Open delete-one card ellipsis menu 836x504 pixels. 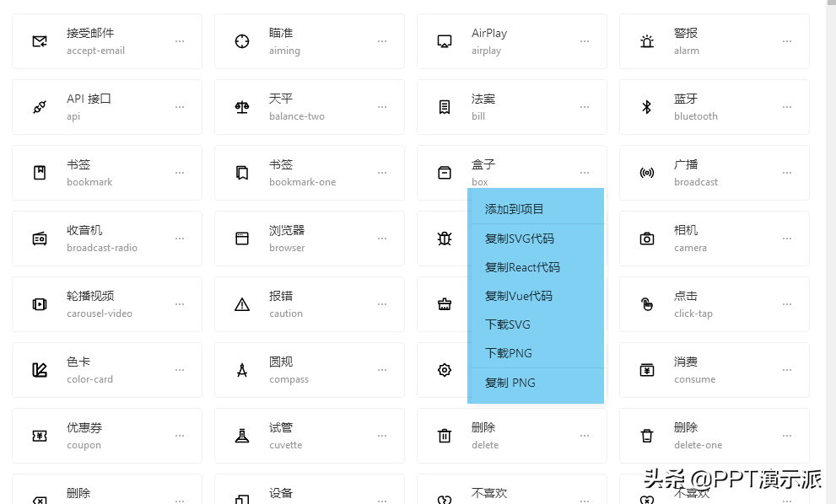click(787, 436)
